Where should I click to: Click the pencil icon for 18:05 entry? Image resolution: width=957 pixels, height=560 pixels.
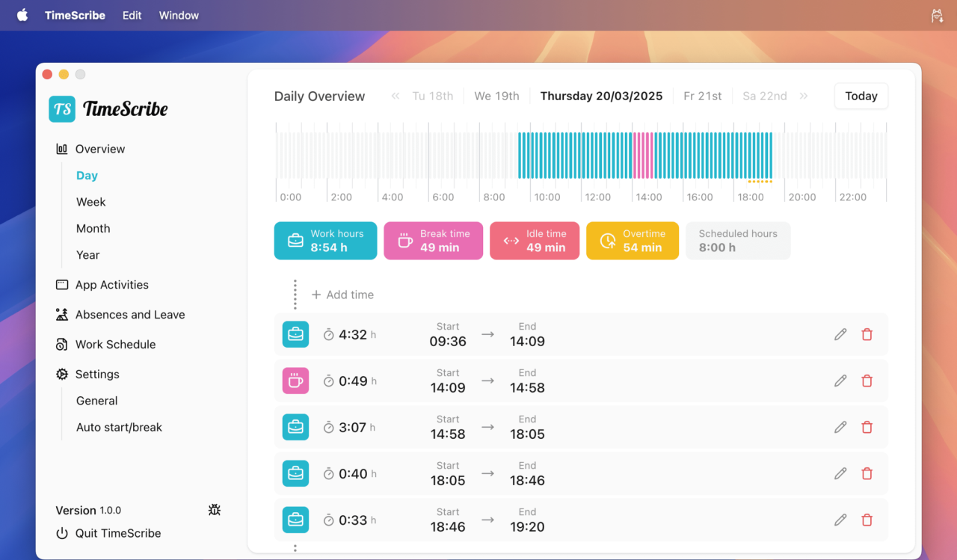[840, 473]
